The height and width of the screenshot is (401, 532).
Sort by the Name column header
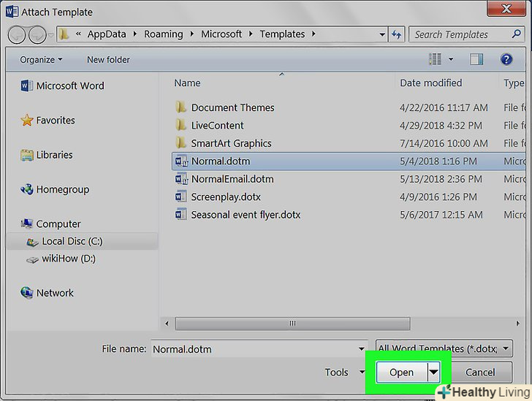click(187, 83)
